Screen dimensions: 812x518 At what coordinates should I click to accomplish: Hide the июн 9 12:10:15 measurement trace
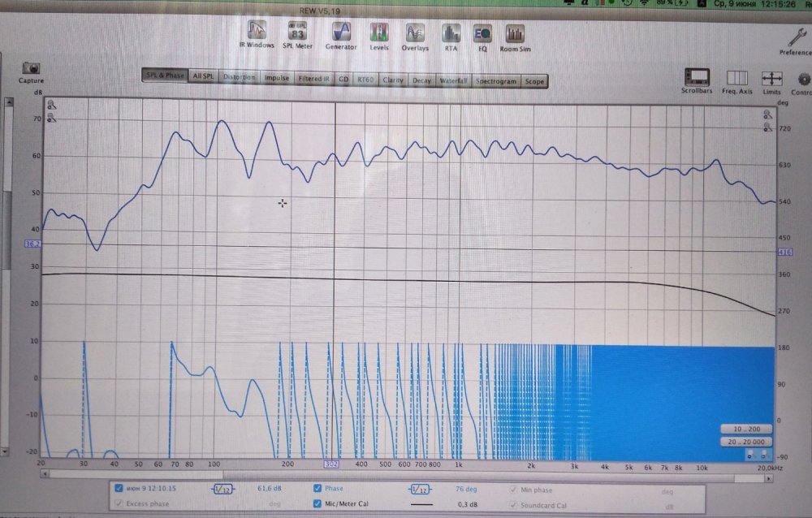point(119,489)
